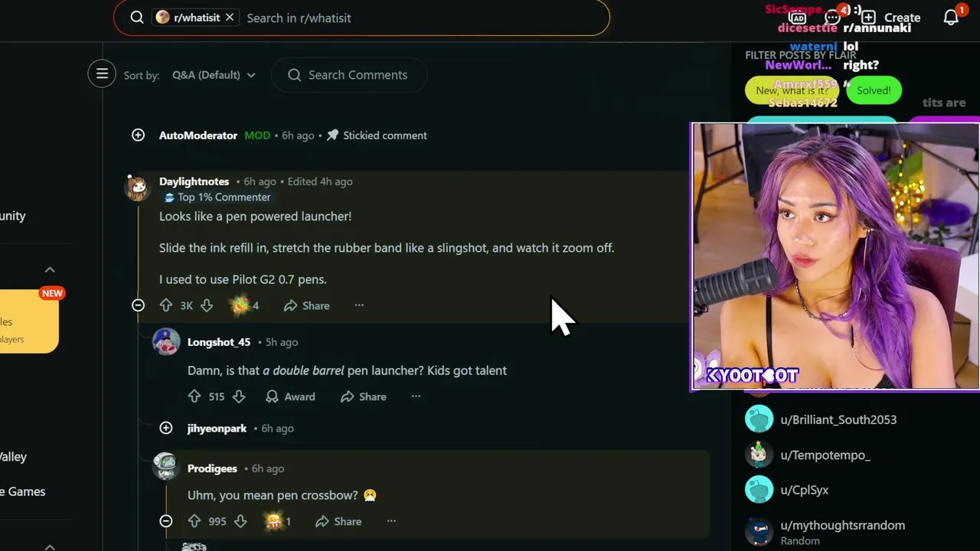The image size is (980, 551).
Task: Click the Search Comments field
Action: [x=349, y=75]
